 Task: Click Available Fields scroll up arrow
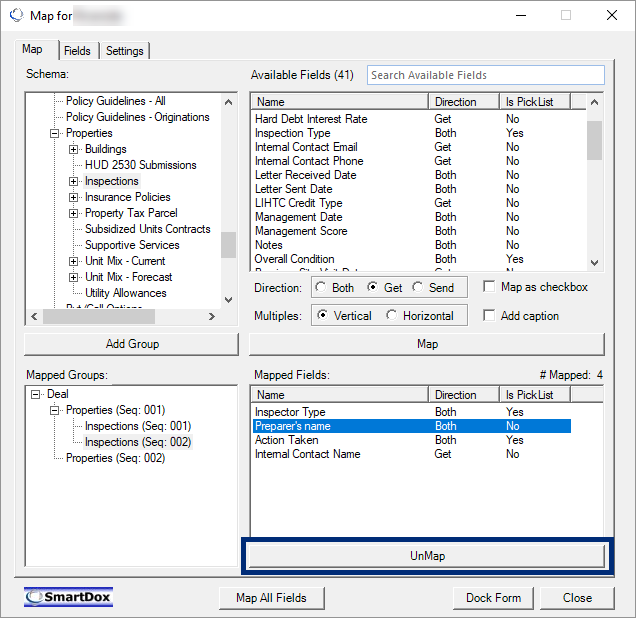coord(594,102)
